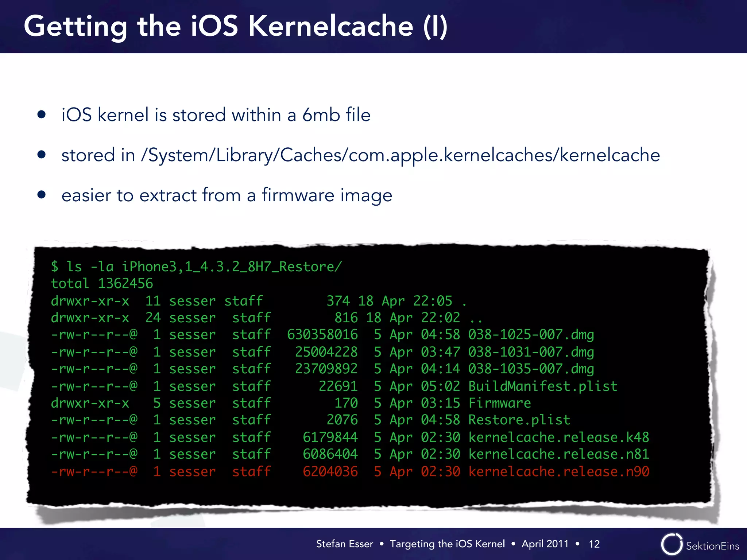Click the slide number 12

tap(594, 544)
